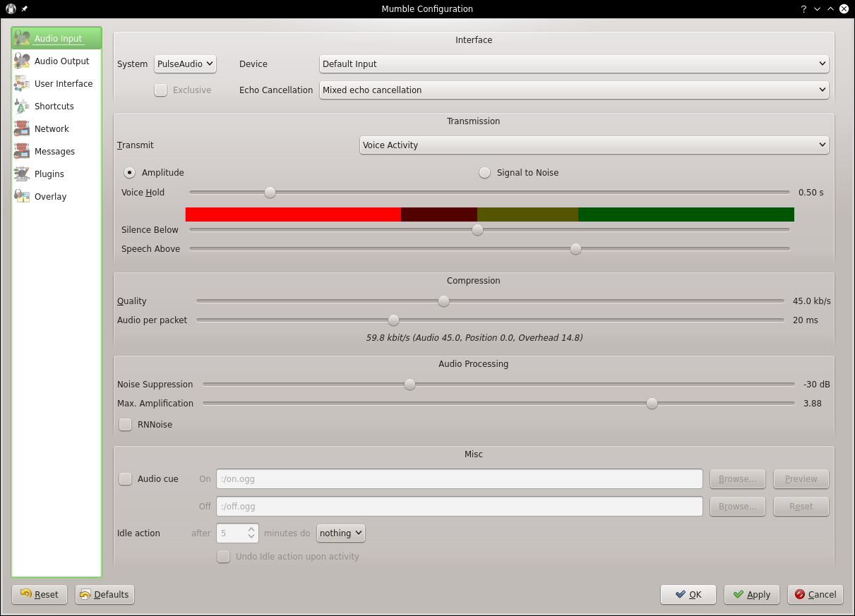This screenshot has height=616, width=855.
Task: Click the bright red segment of audio level bar
Action: coord(293,215)
